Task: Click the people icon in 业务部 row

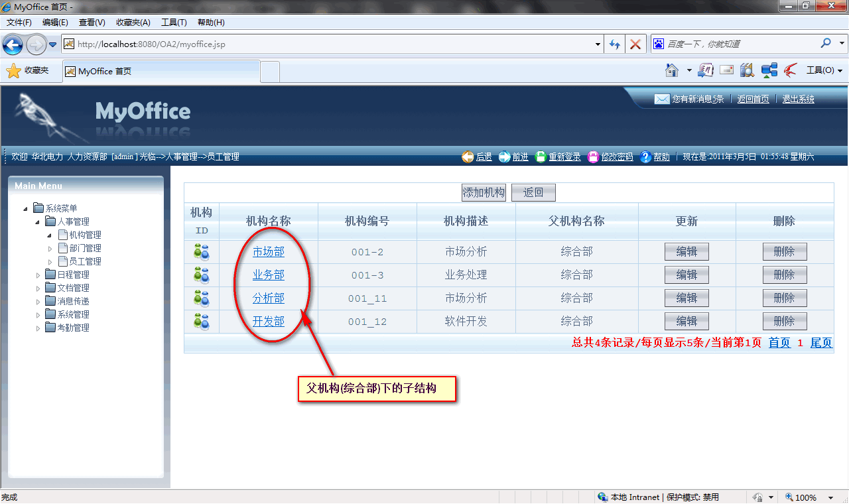Action: click(x=201, y=275)
